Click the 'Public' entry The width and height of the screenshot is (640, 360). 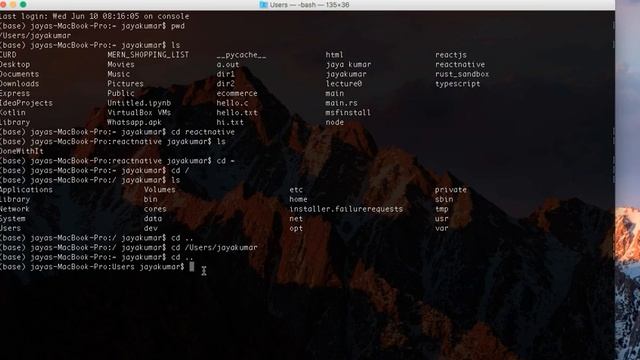pyautogui.click(x=121, y=93)
